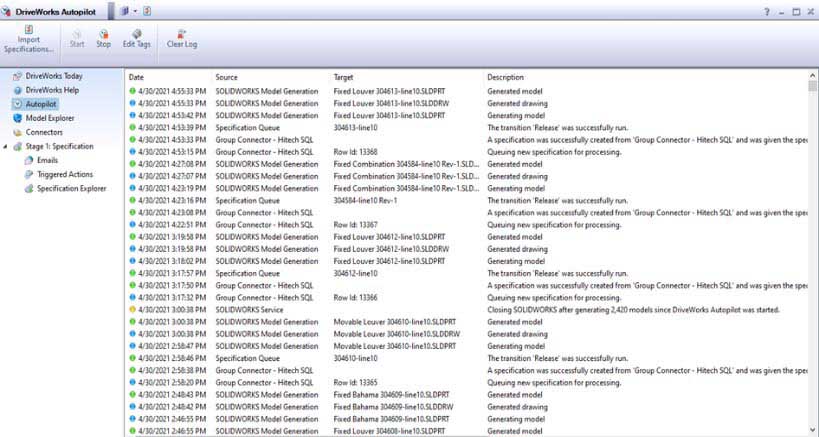The height and width of the screenshot is (437, 819).
Task: Click blue status icon of 2:48:42 PM entry
Action: (133, 407)
